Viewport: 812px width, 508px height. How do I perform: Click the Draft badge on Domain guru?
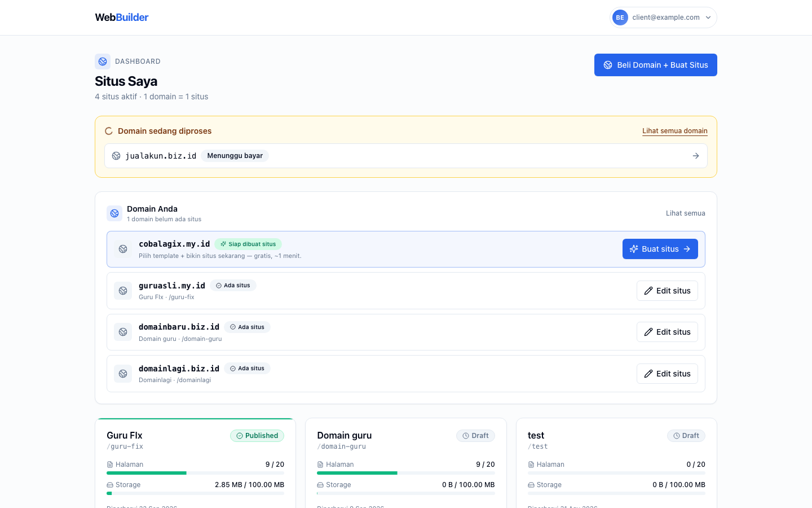click(475, 436)
